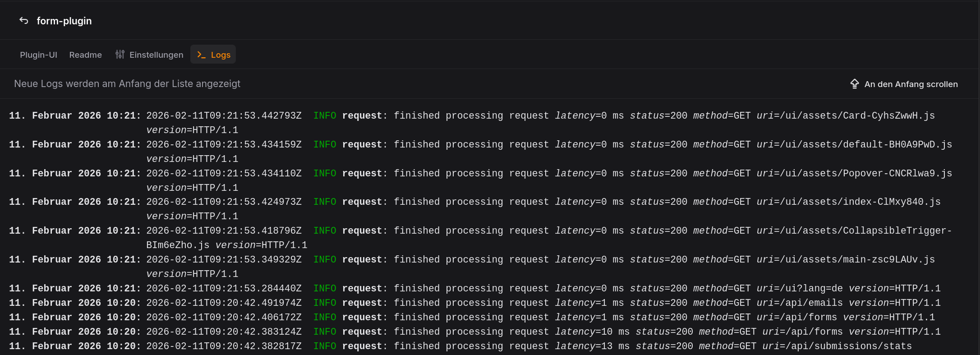Open the Readme tab
Viewport: 980px width, 355px height.
[85, 55]
